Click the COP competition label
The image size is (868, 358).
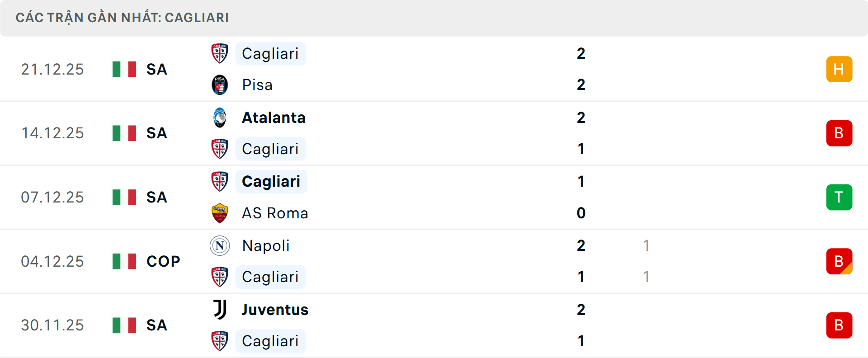(163, 261)
